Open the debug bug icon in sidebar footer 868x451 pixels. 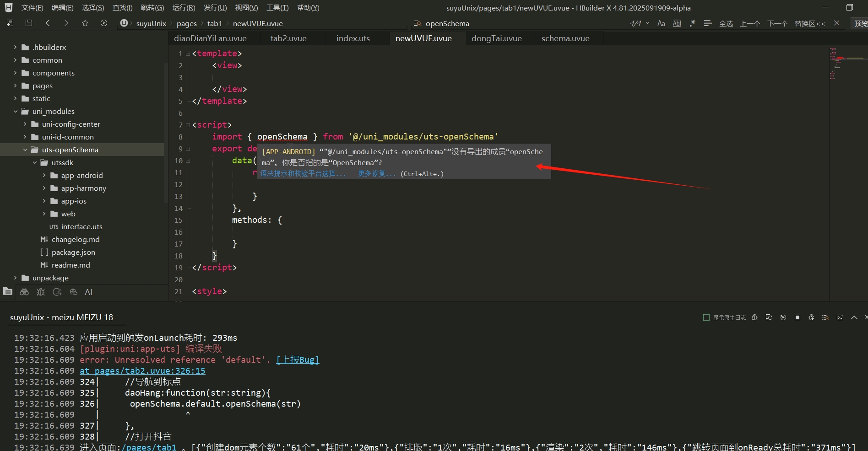point(41,292)
